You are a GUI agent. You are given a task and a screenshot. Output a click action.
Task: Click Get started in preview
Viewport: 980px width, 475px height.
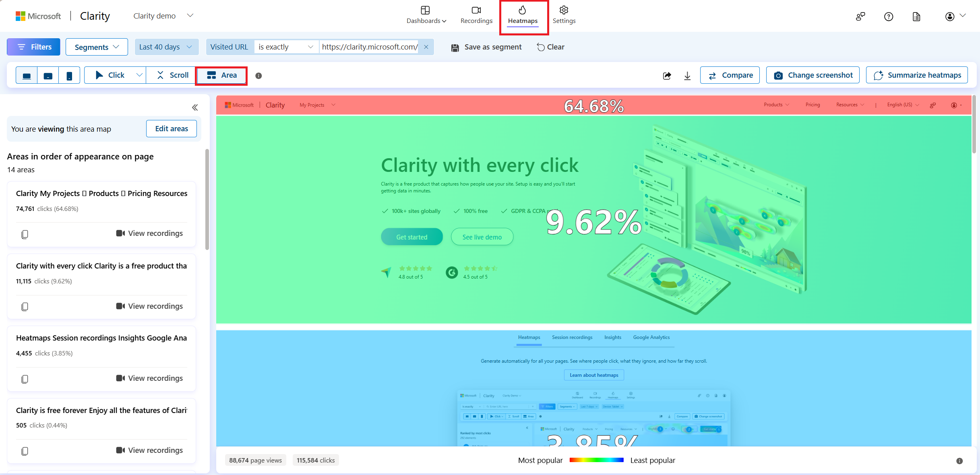click(411, 237)
